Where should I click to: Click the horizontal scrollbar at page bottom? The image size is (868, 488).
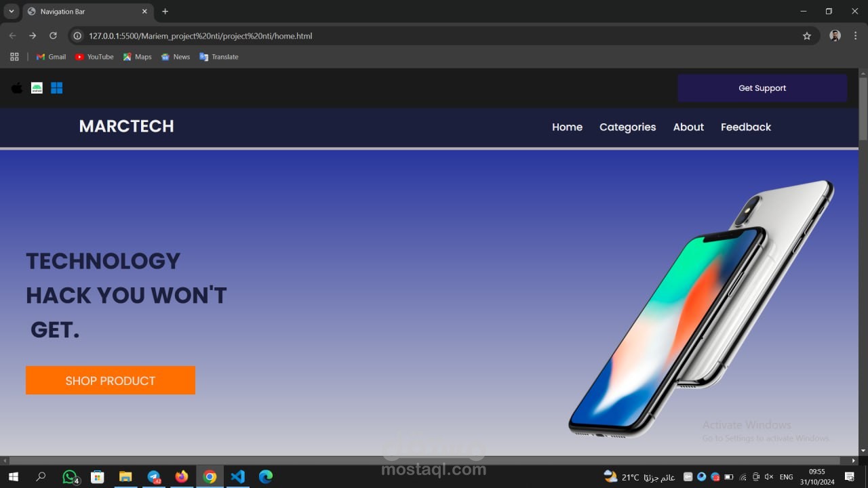(425, 461)
